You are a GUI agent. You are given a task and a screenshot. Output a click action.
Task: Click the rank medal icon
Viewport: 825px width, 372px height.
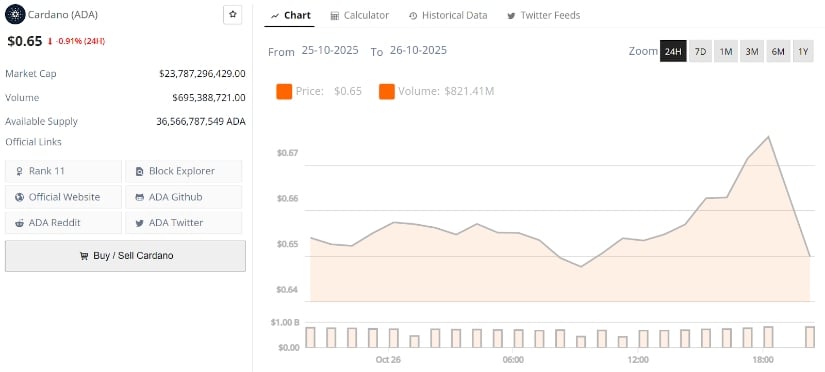(20, 172)
